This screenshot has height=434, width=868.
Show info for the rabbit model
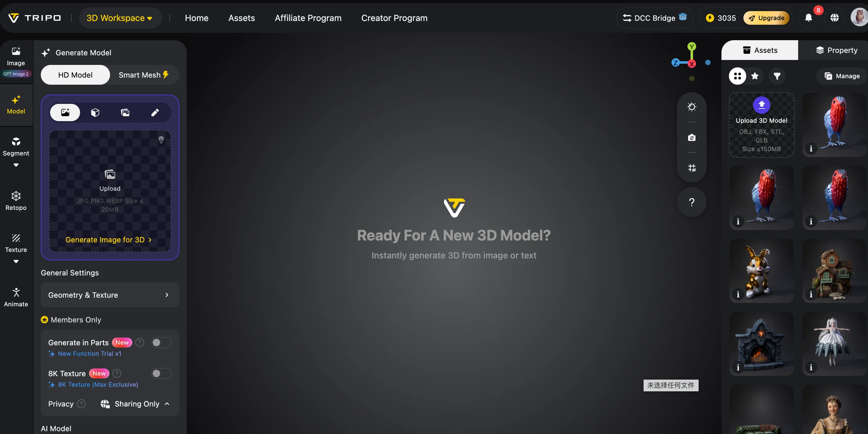click(x=738, y=295)
